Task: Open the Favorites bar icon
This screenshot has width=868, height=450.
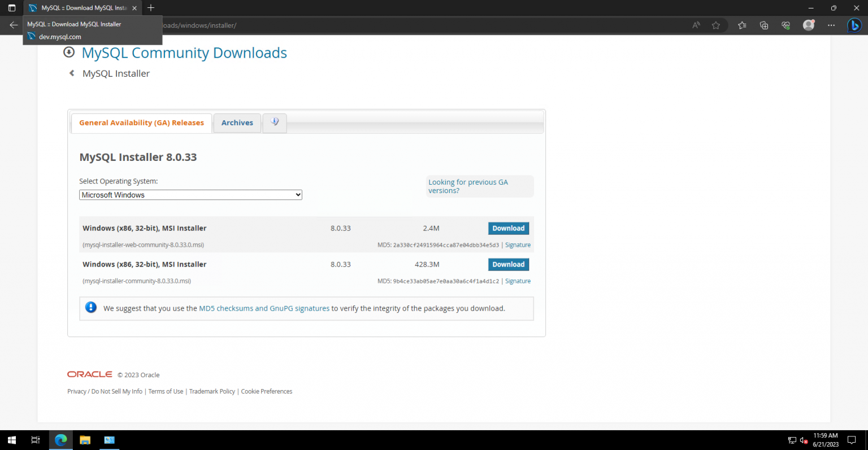Action: click(742, 25)
